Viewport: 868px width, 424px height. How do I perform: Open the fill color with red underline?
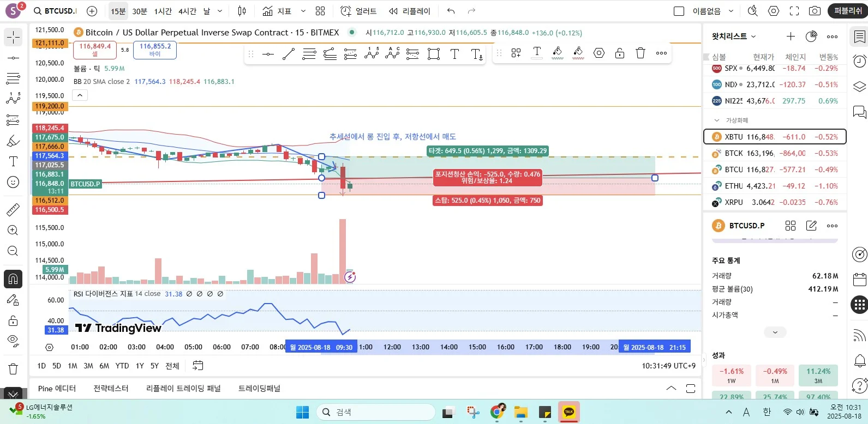(578, 53)
